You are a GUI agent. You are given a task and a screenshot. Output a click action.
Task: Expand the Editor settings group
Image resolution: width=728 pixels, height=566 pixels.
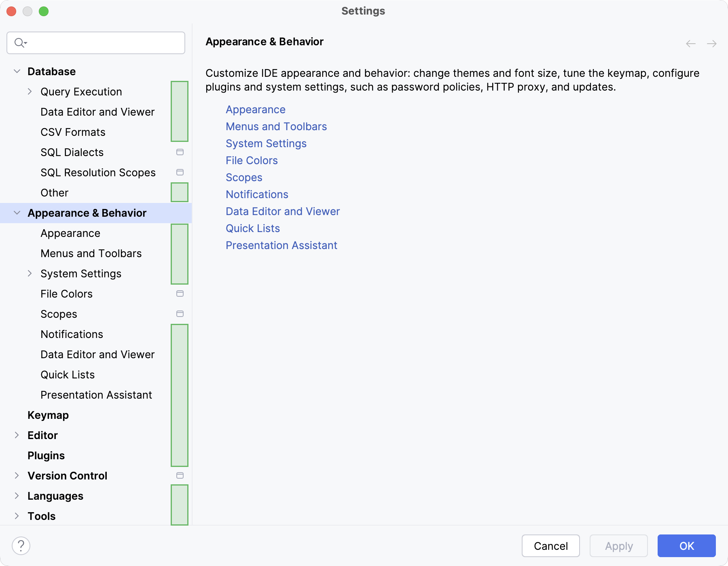coord(17,435)
